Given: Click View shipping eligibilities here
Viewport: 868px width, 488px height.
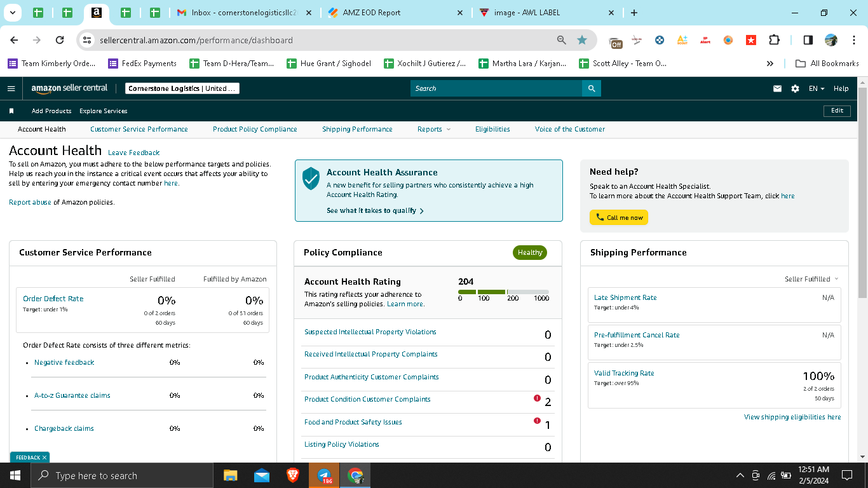Looking at the screenshot, I should click(x=792, y=417).
